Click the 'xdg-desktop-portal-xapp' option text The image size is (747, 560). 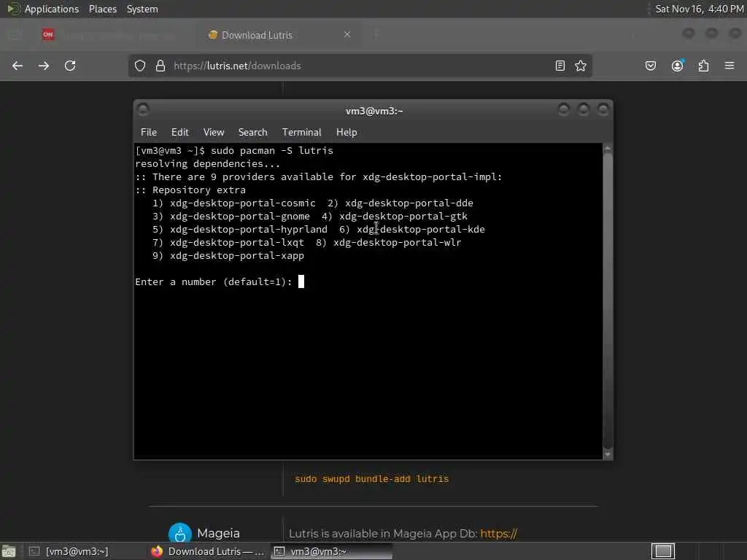coord(237,256)
